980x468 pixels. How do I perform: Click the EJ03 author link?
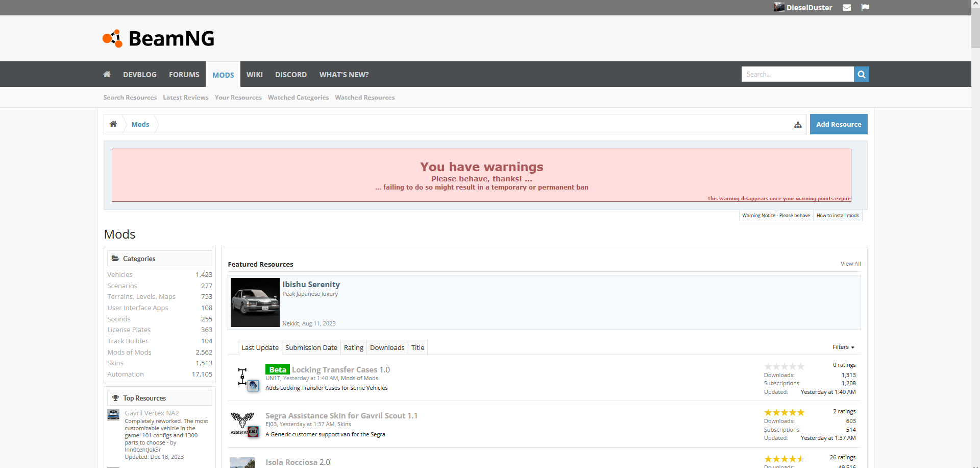click(271, 424)
